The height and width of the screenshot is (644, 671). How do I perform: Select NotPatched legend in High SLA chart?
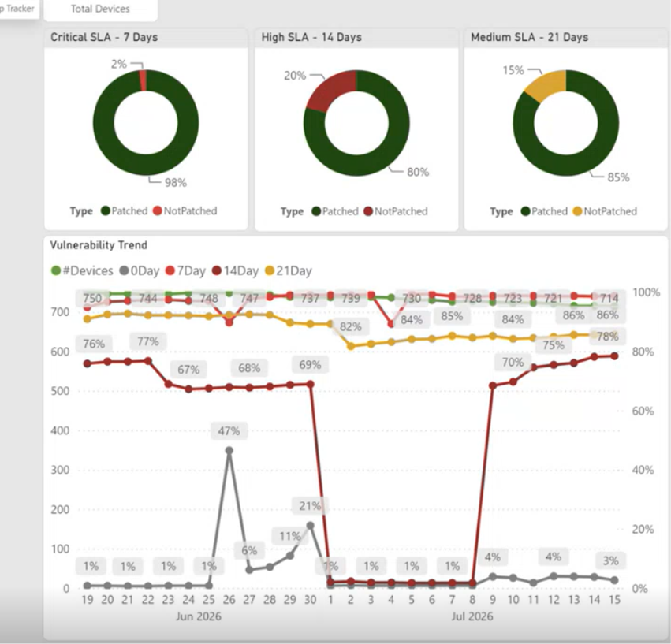coord(396,211)
